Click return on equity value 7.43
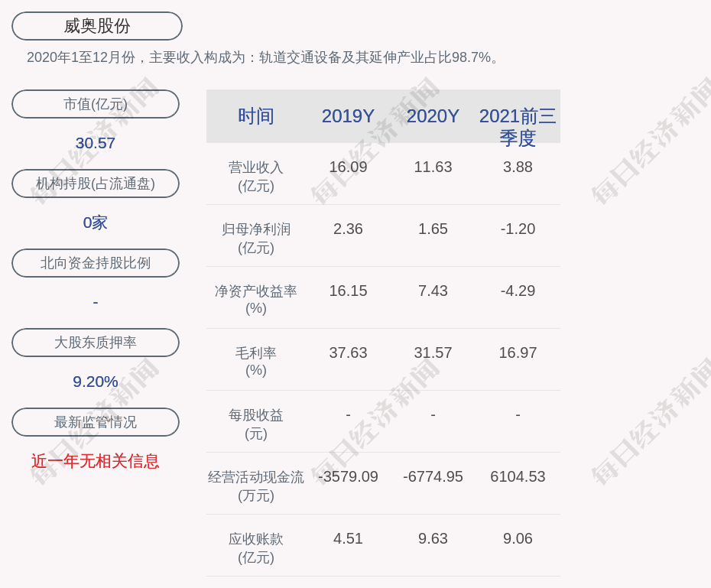711x588 pixels. (x=433, y=291)
